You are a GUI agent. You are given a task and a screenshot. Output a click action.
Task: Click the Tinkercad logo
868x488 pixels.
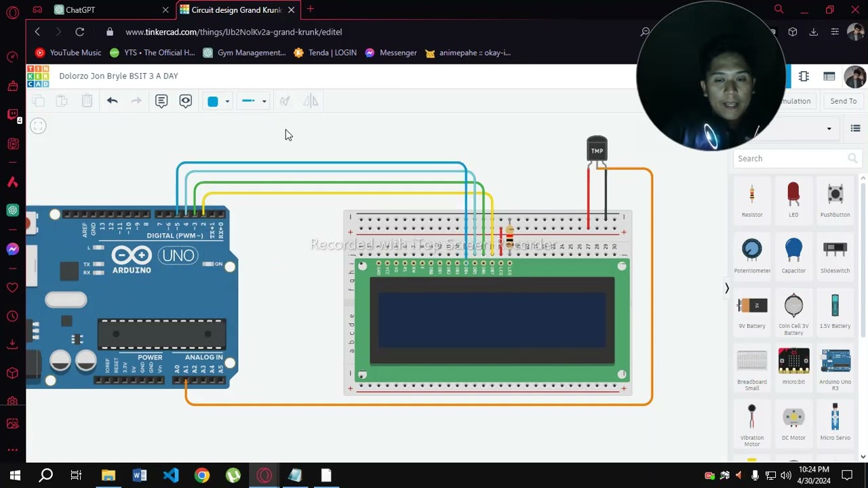[38, 76]
